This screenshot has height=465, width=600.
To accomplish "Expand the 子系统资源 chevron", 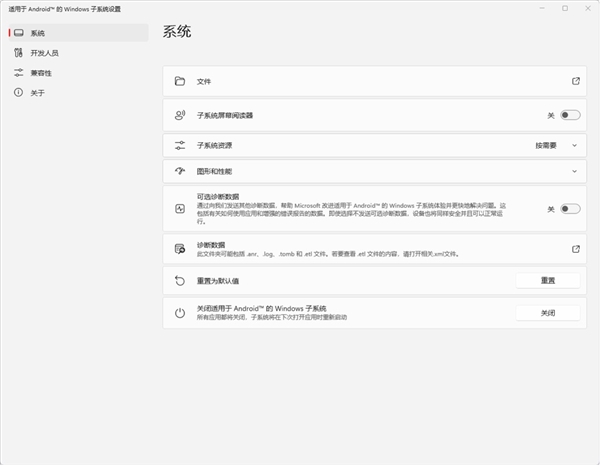I will [575, 145].
